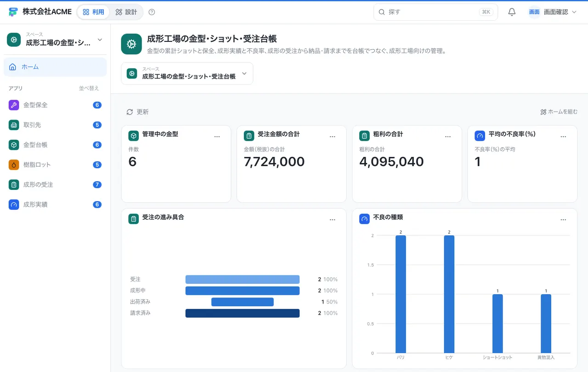588x372 pixels.
Task: Open the 受注の進み具合 panel options menu
Action: [333, 220]
